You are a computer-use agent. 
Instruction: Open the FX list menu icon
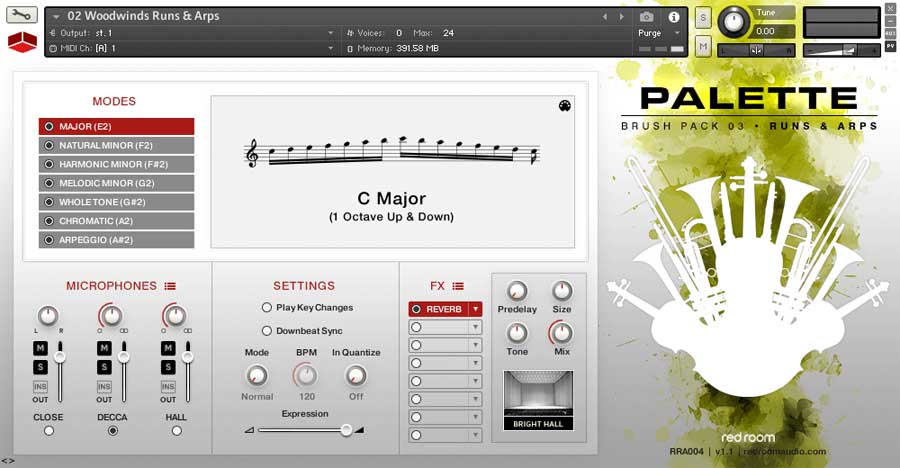(458, 286)
